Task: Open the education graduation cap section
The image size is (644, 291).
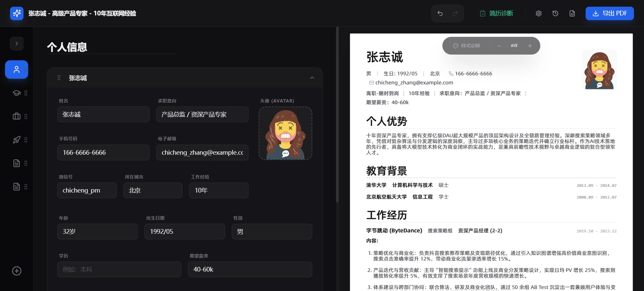Action: point(16,93)
